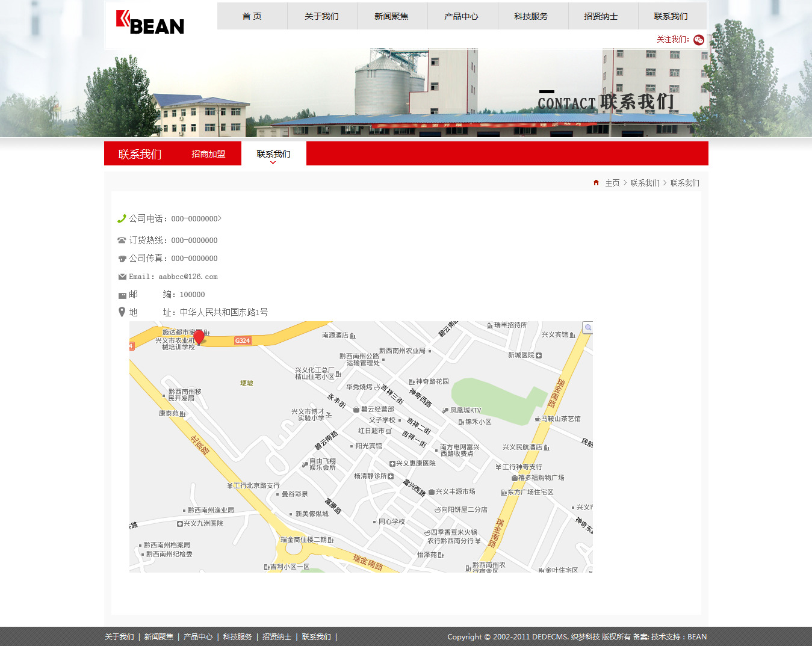The image size is (812, 646).
Task: Click the WeChat follow icon
Action: point(698,40)
